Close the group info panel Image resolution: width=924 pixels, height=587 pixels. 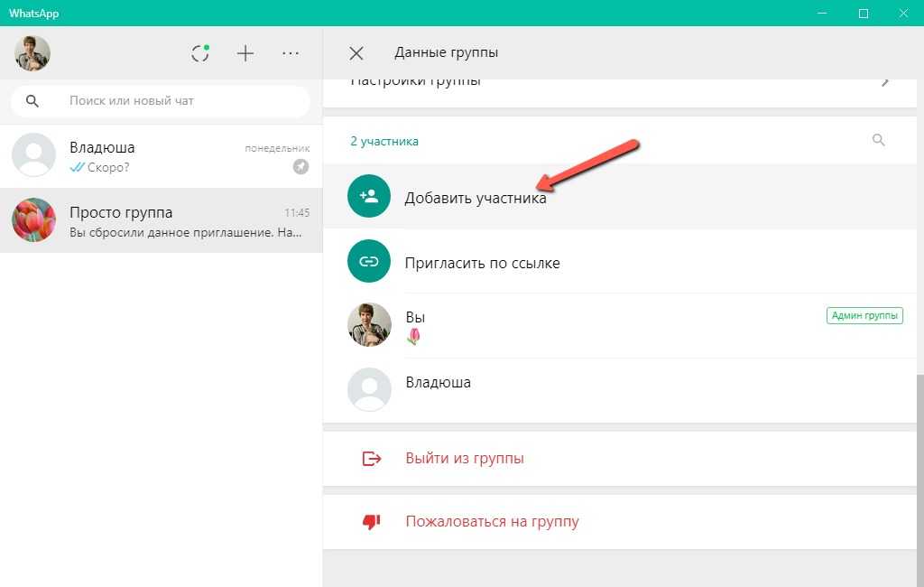click(x=356, y=53)
